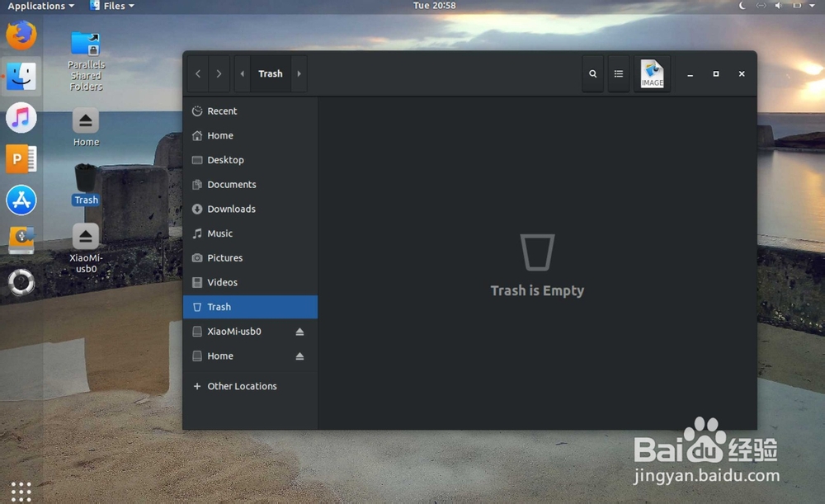Image resolution: width=825 pixels, height=504 pixels.
Task: Click the Trash path bar button
Action: (x=271, y=73)
